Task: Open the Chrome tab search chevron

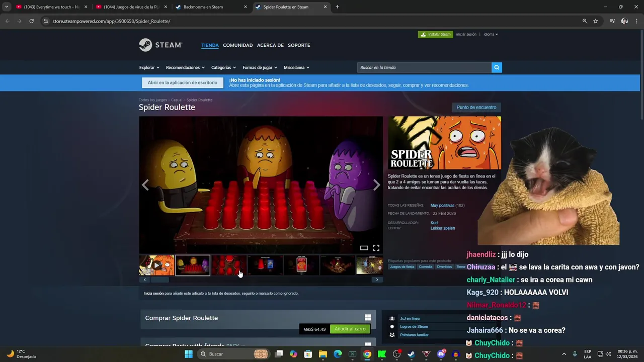Action: coord(7,7)
